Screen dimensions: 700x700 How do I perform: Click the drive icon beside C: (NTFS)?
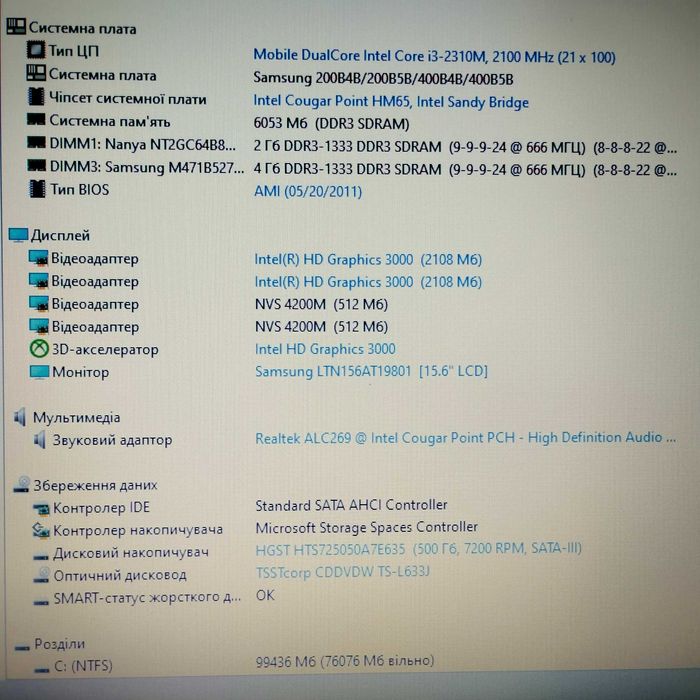point(42,669)
